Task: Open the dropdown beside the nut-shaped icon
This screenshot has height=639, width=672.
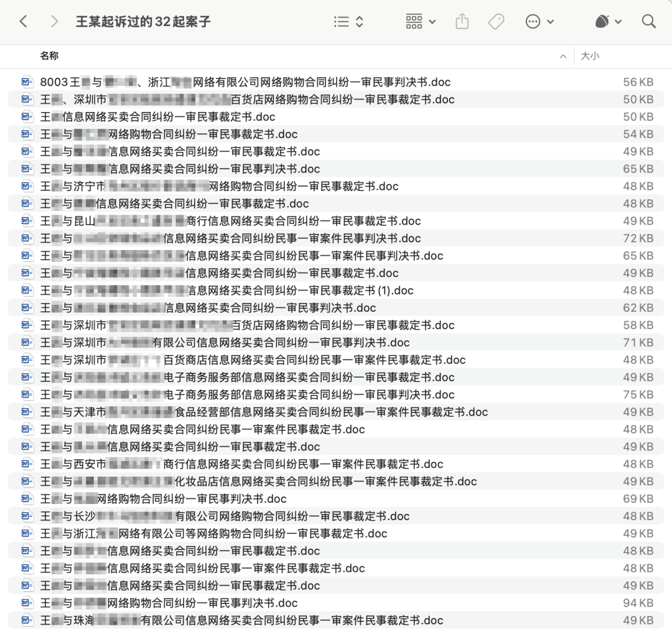Action: [x=609, y=22]
